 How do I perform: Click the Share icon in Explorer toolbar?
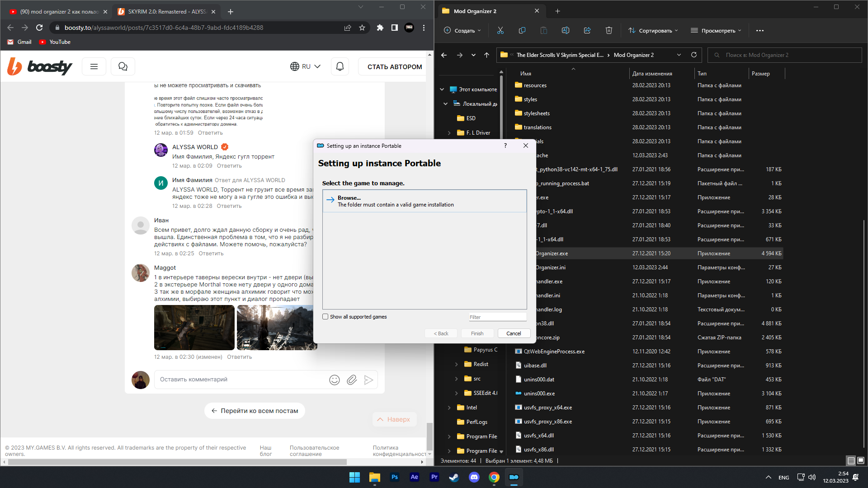point(587,30)
